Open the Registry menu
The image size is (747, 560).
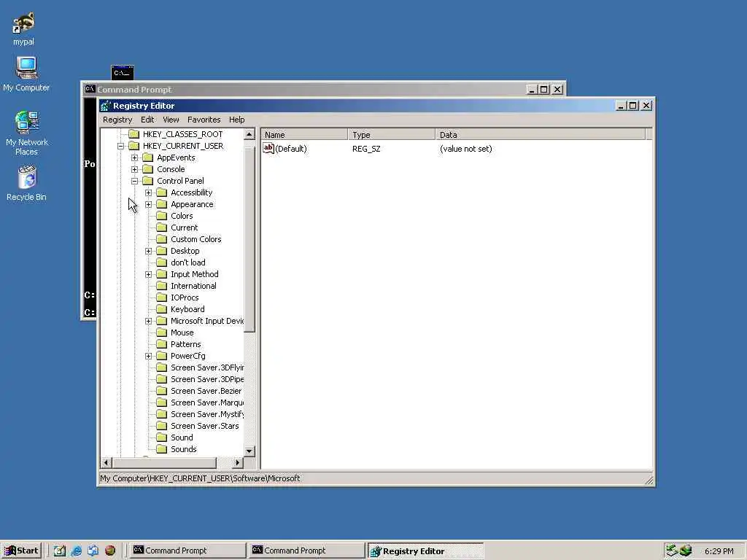(117, 120)
